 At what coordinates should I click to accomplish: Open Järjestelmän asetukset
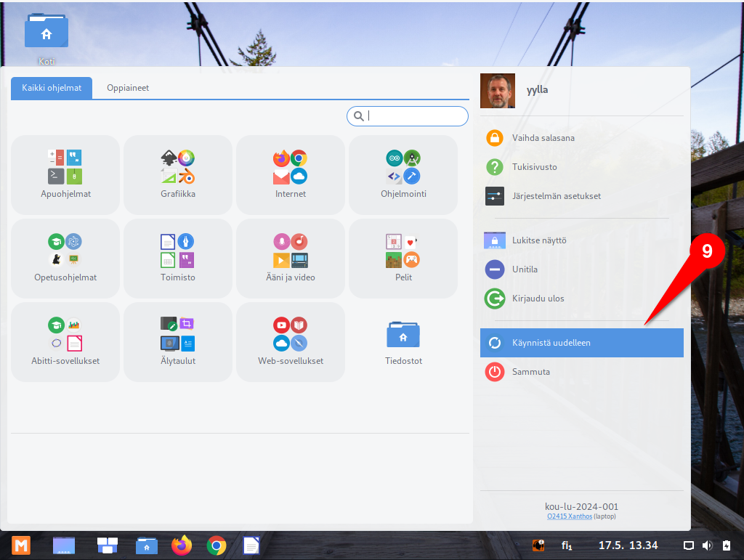[x=582, y=196]
